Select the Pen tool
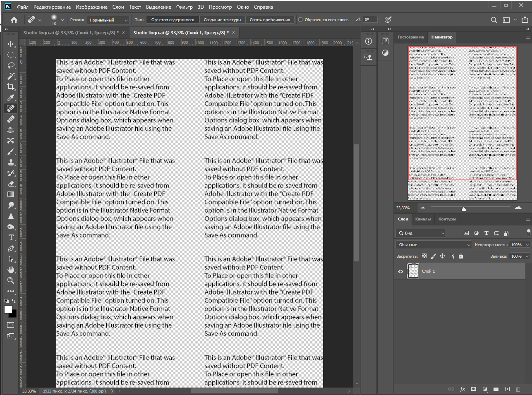Image resolution: width=532 pixels, height=395 pixels. [x=11, y=248]
